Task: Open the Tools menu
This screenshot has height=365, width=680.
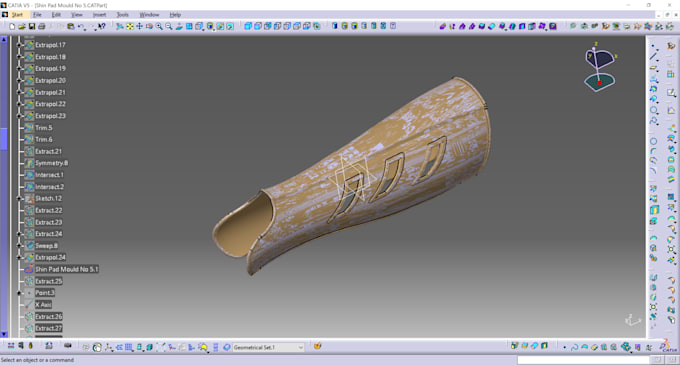Action: point(122,15)
